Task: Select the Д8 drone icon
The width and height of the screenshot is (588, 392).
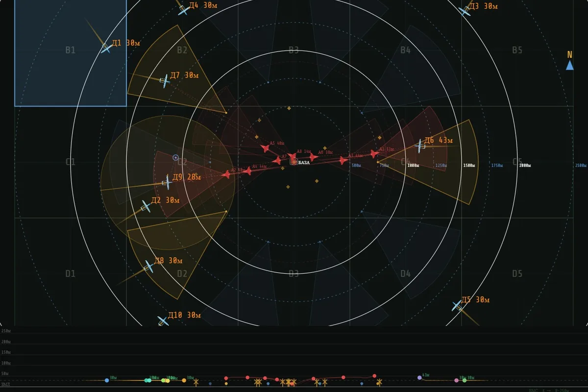Action: (149, 267)
